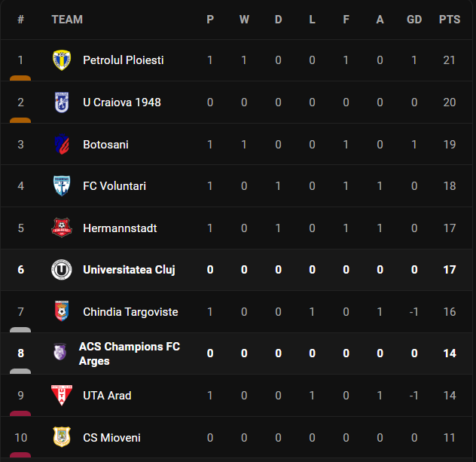The image size is (476, 462).
Task: Sort by the PTS column header
Action: pos(450,20)
